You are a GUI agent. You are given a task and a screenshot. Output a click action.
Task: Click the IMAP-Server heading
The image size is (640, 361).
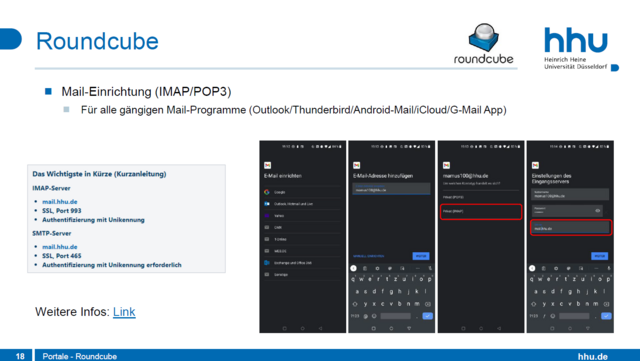(51, 188)
